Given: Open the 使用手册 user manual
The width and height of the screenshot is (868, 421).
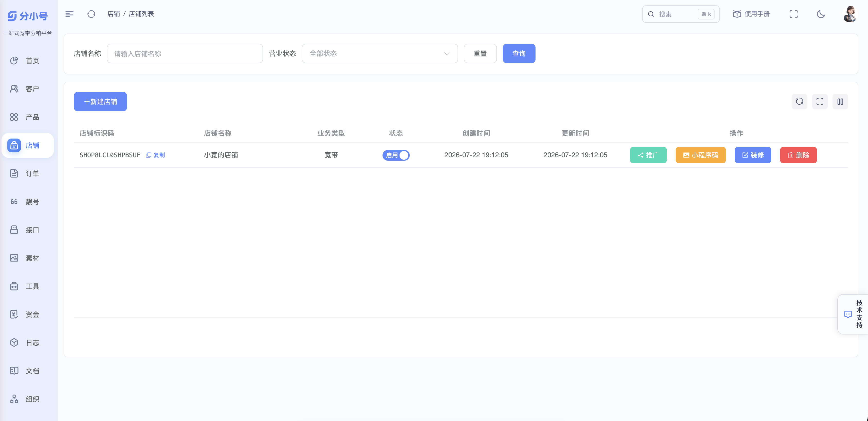Looking at the screenshot, I should [x=751, y=14].
